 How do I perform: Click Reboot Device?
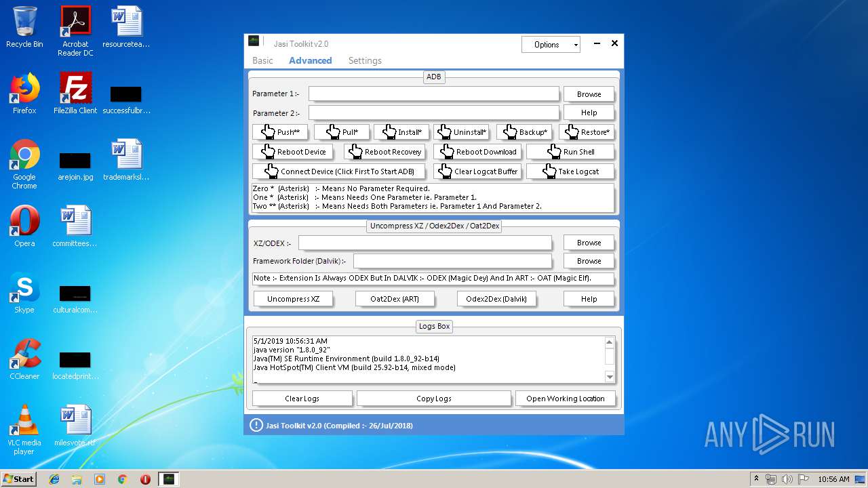tap(292, 152)
